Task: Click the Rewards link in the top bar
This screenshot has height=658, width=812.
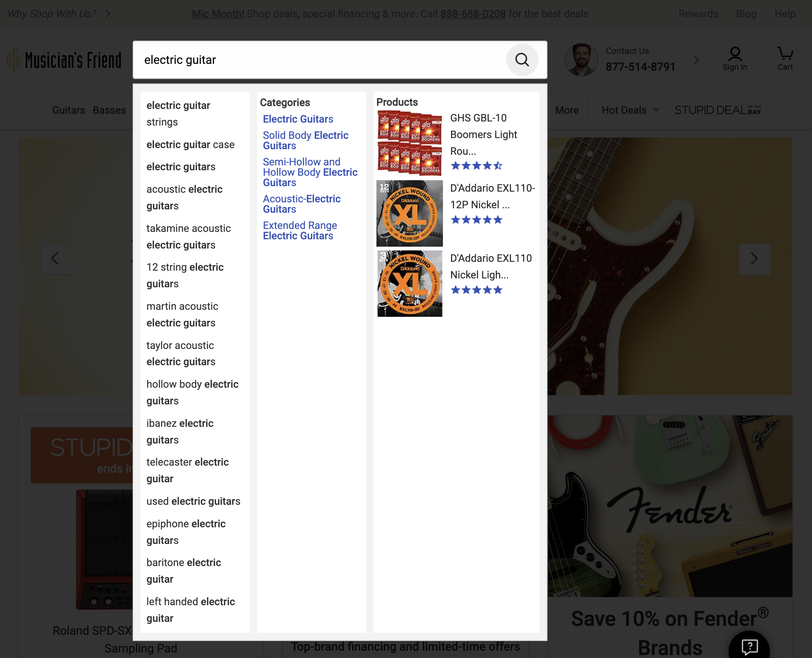Action: 698,14
